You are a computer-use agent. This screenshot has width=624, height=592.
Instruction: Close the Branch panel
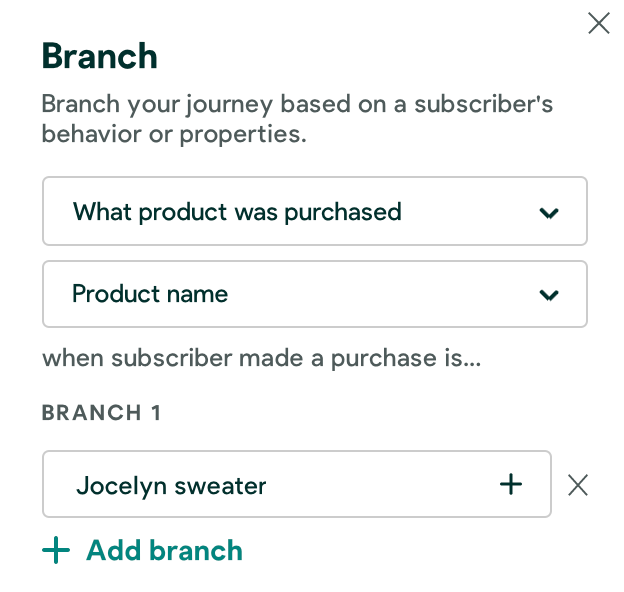coord(599,23)
